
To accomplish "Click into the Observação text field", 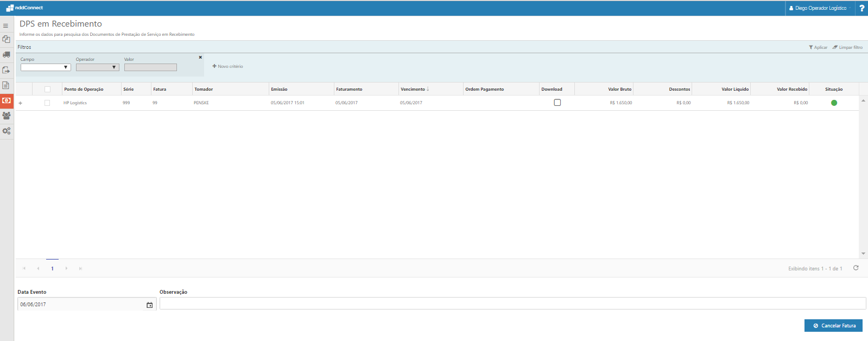I will coord(512,304).
